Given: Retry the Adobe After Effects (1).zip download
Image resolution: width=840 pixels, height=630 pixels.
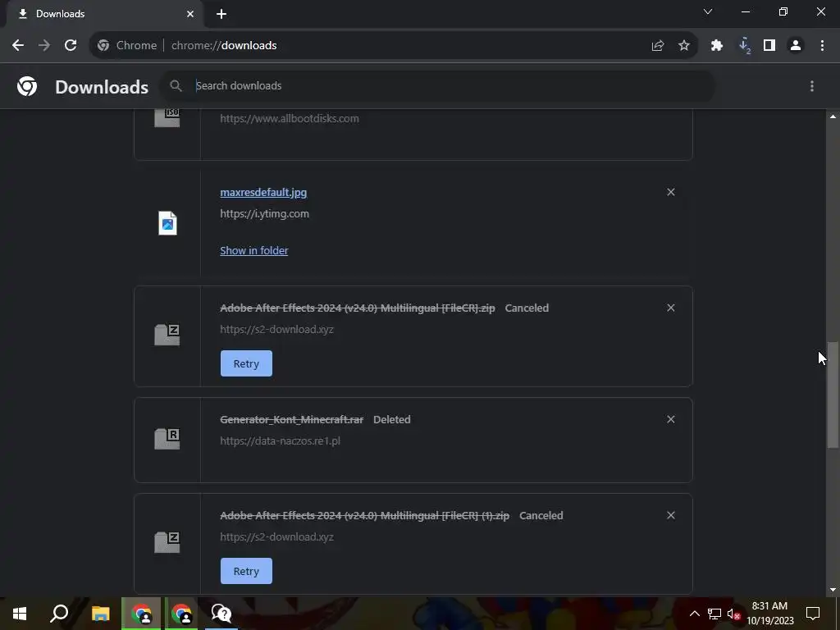Looking at the screenshot, I should pyautogui.click(x=246, y=571).
